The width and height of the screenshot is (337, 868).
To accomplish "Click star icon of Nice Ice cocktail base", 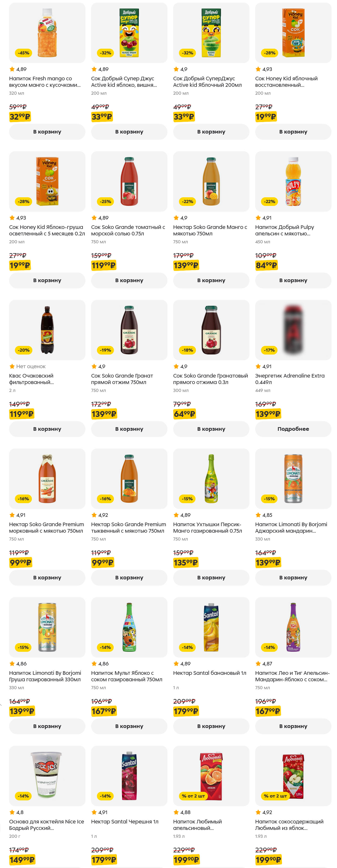I will 12,812.
